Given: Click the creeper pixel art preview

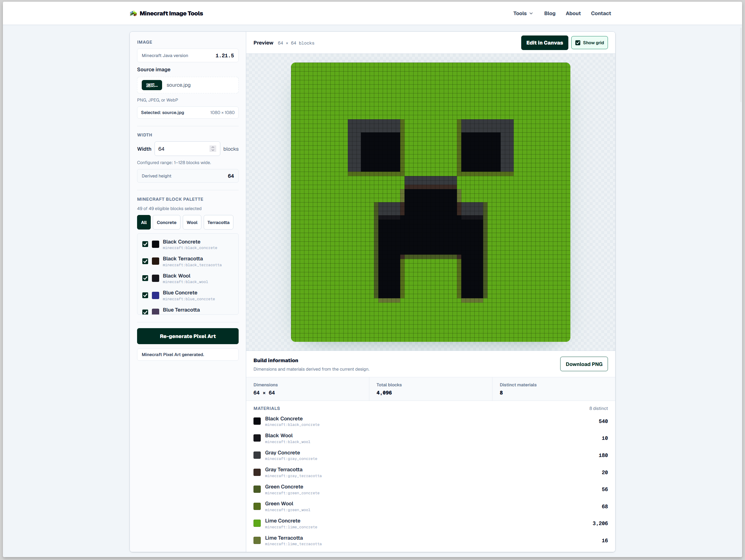Looking at the screenshot, I should coord(430,202).
